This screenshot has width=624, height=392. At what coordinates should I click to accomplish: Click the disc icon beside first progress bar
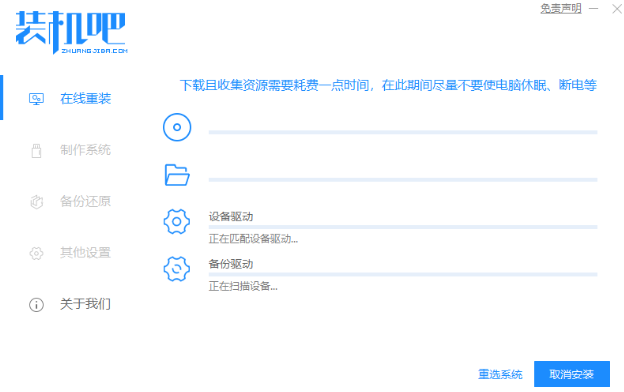pyautogui.click(x=177, y=127)
